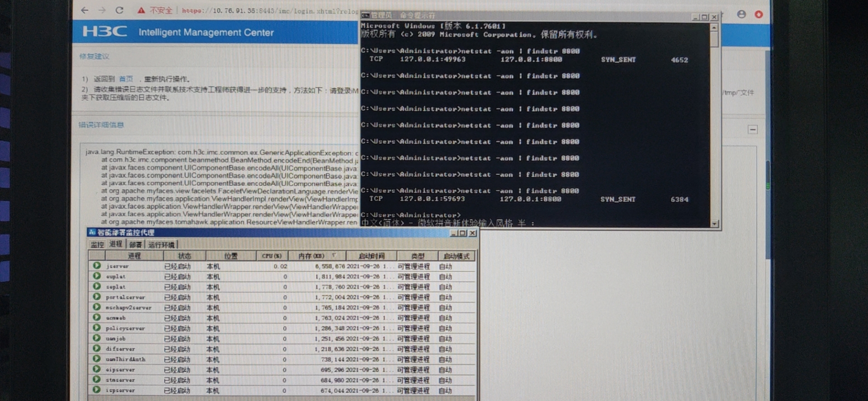
Task: Click the green status icon for eipserver
Action: click(x=97, y=369)
